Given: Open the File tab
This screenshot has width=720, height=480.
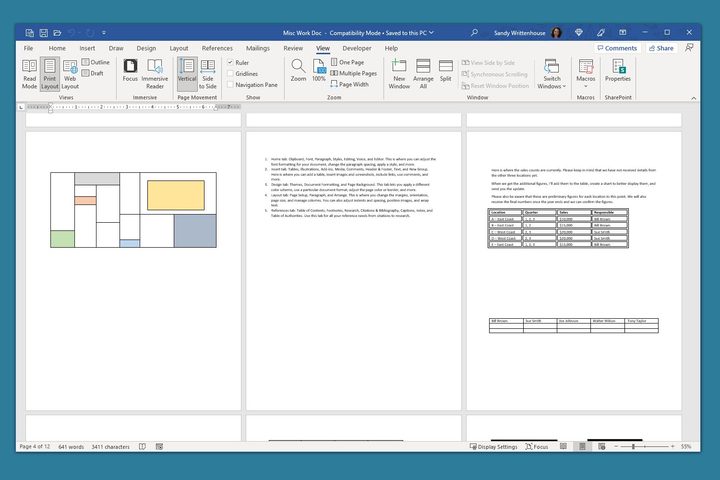Looking at the screenshot, I should point(28,48).
